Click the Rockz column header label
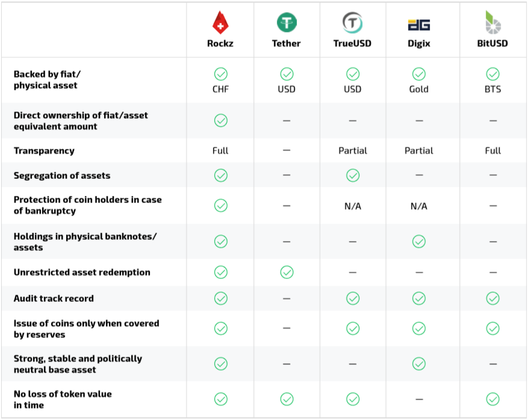Viewport: 530px width, 420px height. tap(220, 43)
